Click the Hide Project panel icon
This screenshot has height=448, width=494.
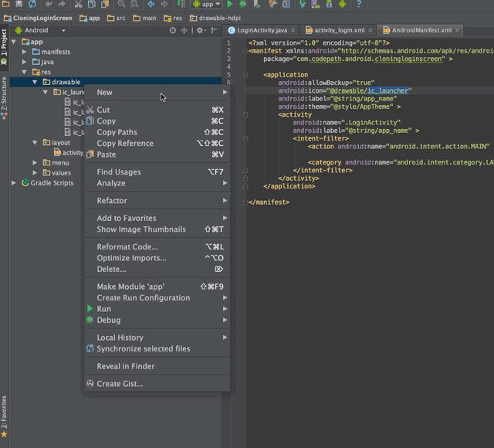click(214, 30)
